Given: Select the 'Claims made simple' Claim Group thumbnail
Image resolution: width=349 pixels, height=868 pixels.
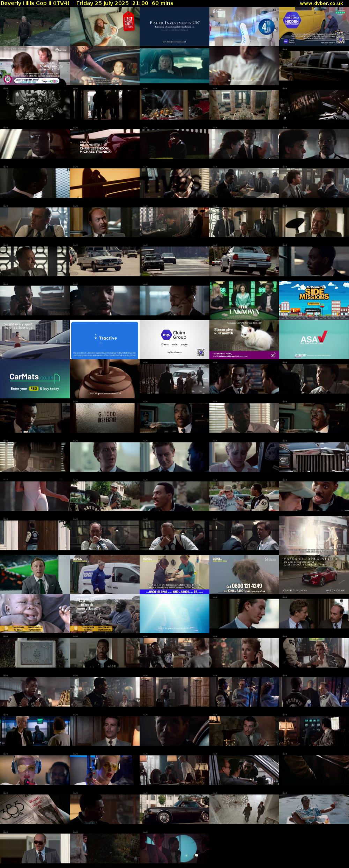Looking at the screenshot, I should 174,340.
